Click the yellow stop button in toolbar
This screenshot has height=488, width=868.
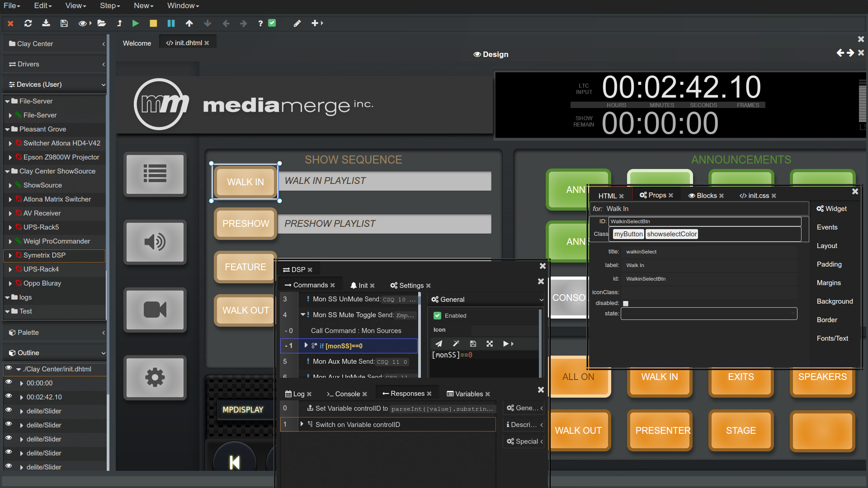[x=153, y=23]
